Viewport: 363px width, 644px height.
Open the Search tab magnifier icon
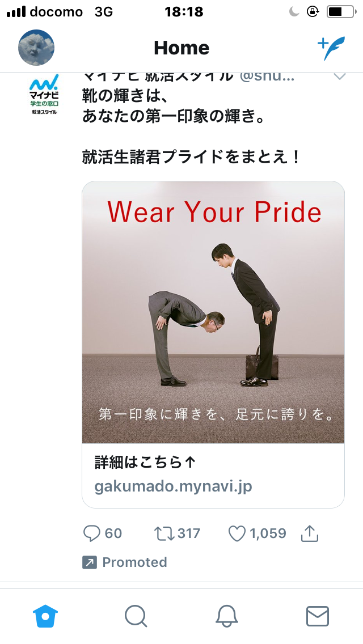(x=136, y=616)
